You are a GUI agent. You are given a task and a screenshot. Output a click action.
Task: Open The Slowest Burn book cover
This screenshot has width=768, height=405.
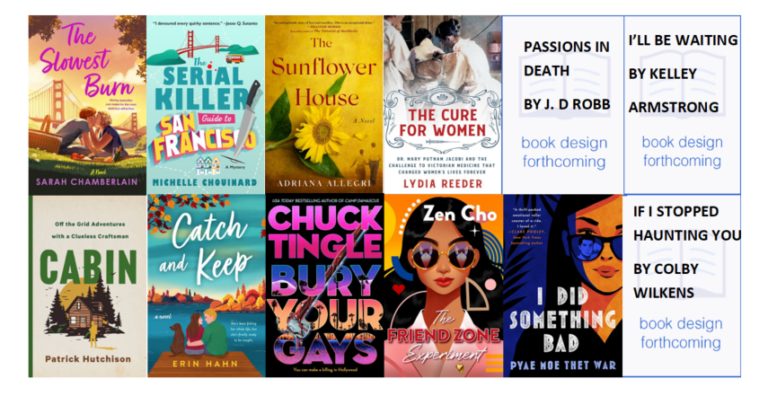(87, 105)
